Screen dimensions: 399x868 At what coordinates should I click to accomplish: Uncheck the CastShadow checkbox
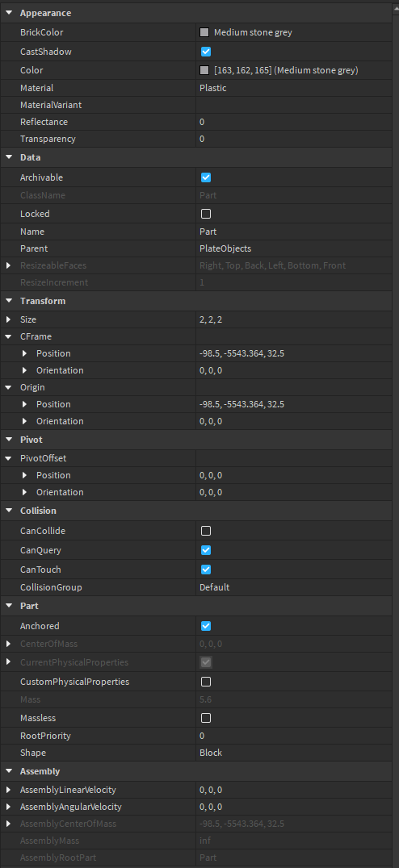(x=206, y=52)
